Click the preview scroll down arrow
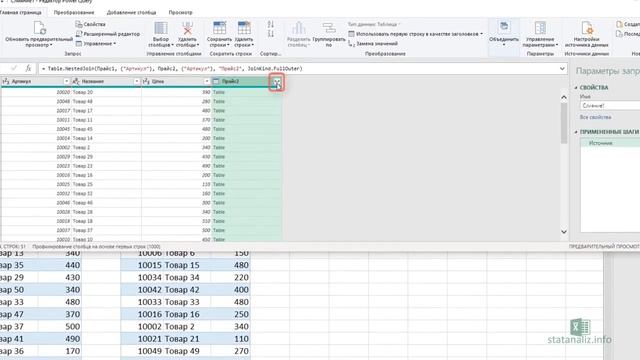This screenshot has width=640, height=360. [564, 232]
